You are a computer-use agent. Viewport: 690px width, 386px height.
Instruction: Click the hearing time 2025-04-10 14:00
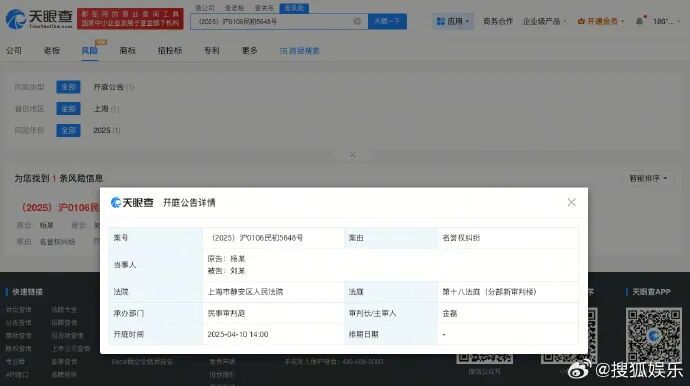point(238,335)
